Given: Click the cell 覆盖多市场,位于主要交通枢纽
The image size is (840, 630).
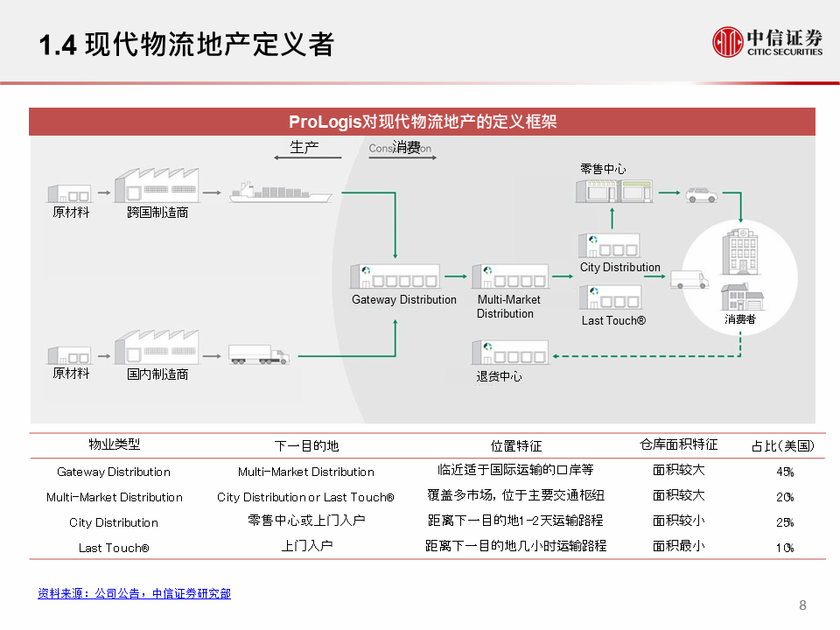Looking at the screenshot, I should [515, 495].
